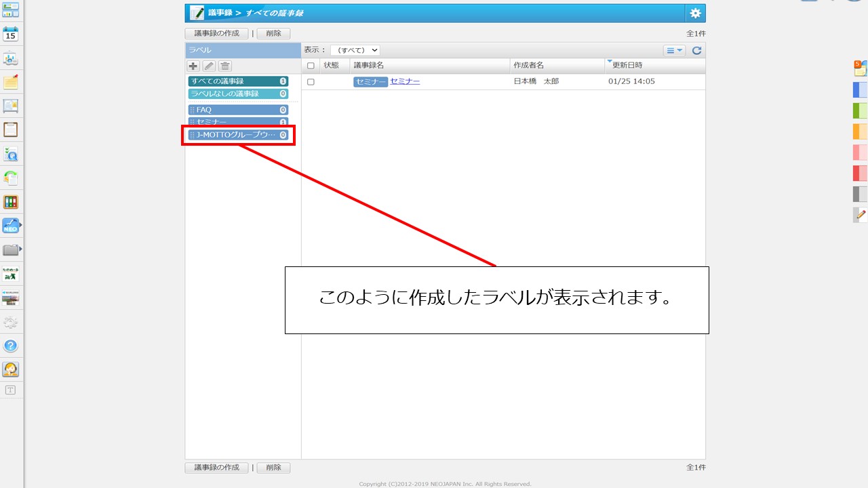Viewport: 868px width, 488px height.
Task: Click the top 議事録の作成 button
Action: pos(216,33)
